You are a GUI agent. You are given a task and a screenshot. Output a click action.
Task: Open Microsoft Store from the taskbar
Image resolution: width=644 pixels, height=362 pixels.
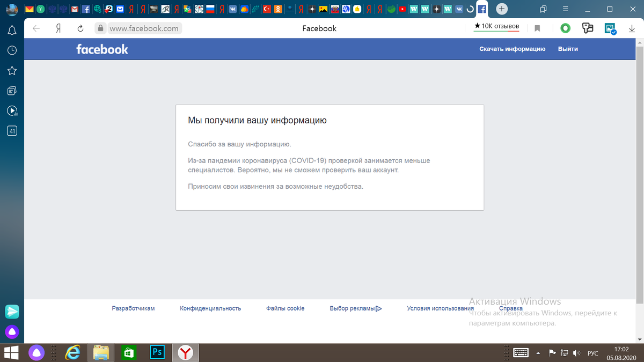click(129, 352)
